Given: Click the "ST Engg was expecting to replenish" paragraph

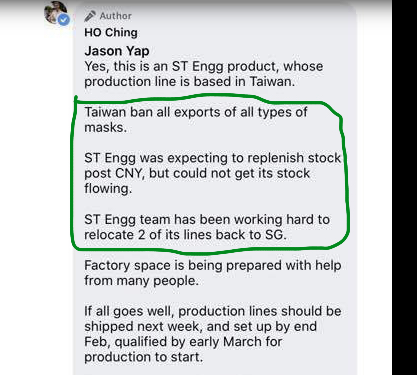Looking at the screenshot, I should (212, 173).
